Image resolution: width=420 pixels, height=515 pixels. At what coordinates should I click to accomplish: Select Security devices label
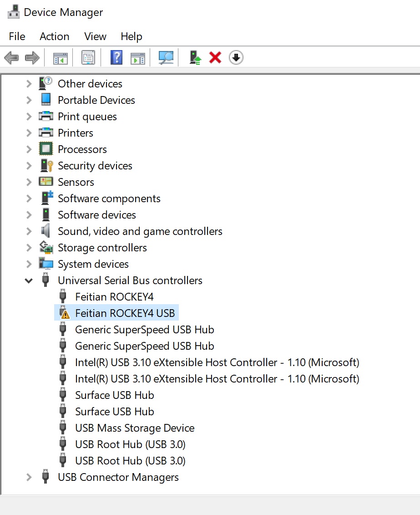click(95, 166)
